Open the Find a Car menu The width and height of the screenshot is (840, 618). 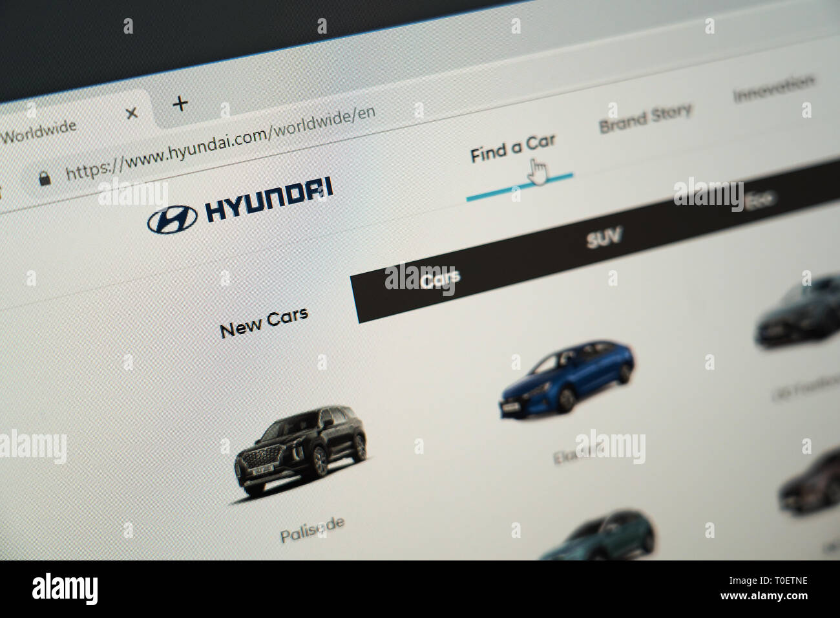[513, 149]
